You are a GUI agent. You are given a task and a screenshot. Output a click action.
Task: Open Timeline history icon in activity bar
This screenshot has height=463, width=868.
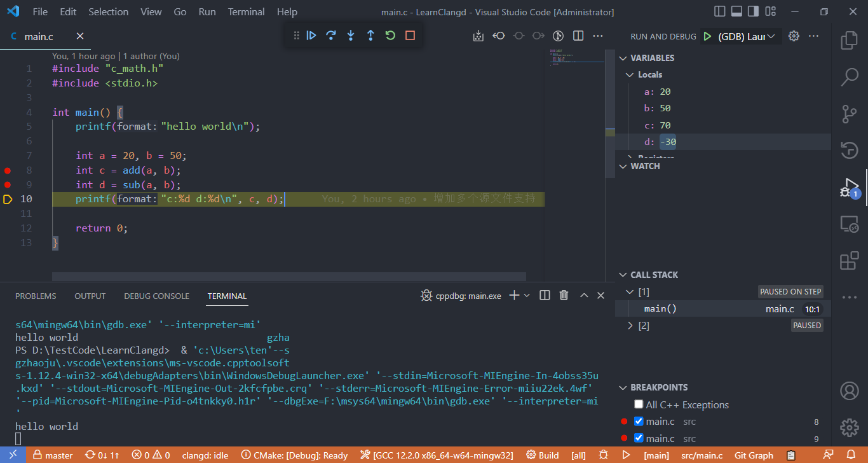coord(850,150)
